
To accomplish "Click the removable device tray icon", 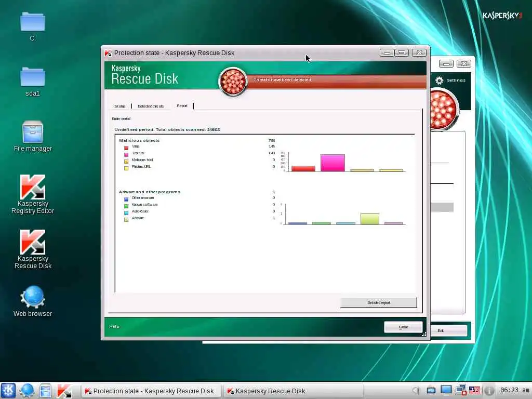I will (431, 391).
